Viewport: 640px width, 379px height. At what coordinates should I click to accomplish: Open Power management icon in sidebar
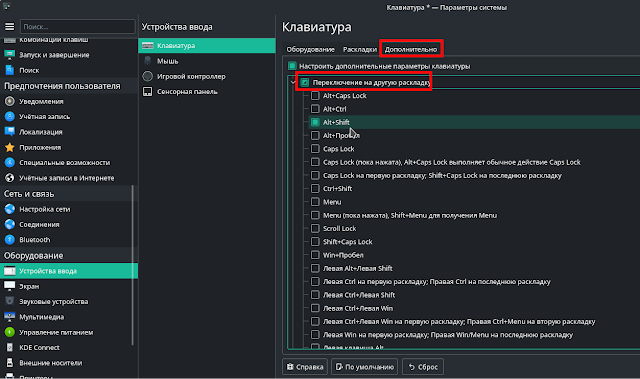[x=9, y=332]
